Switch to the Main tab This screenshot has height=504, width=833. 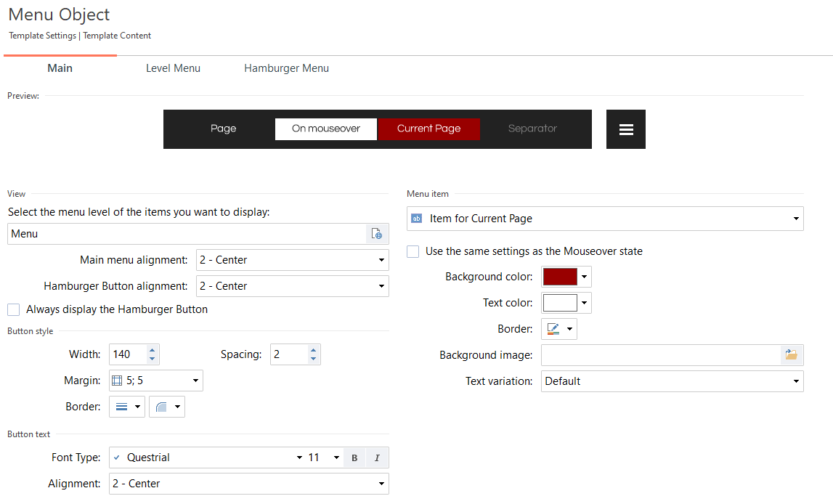pos(60,68)
